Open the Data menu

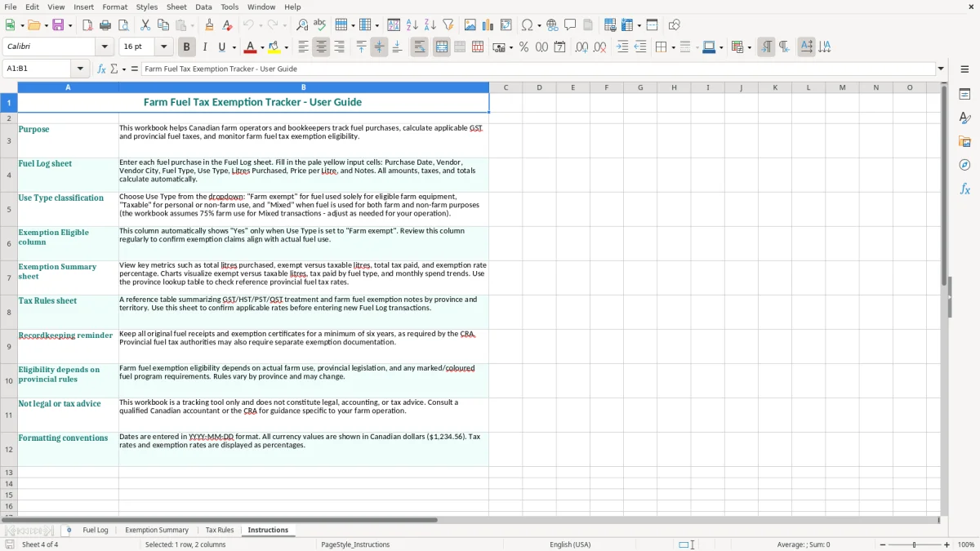(x=203, y=7)
